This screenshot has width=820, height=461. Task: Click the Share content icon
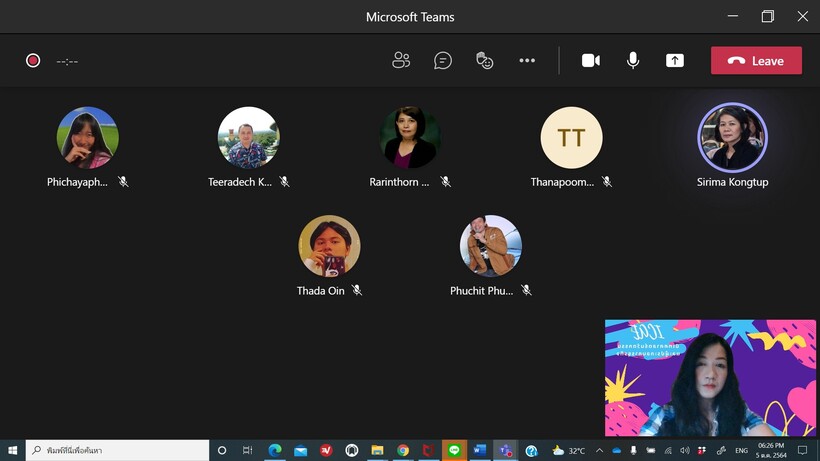675,60
